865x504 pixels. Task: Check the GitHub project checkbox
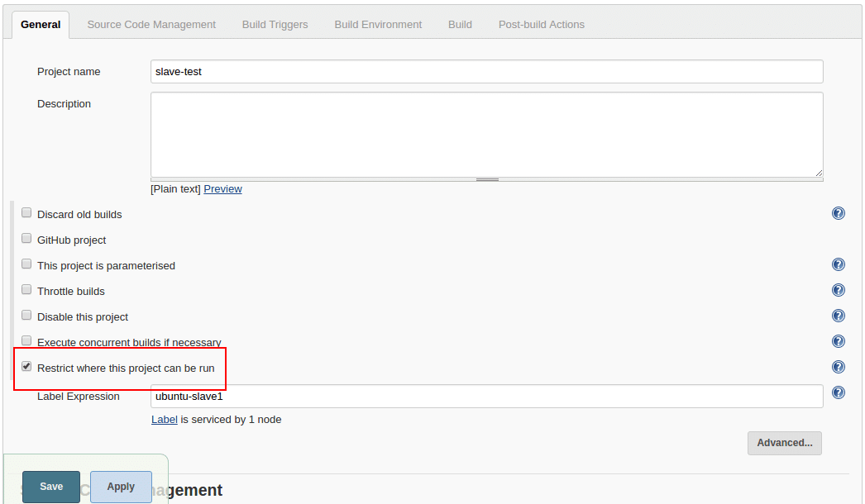point(26,238)
